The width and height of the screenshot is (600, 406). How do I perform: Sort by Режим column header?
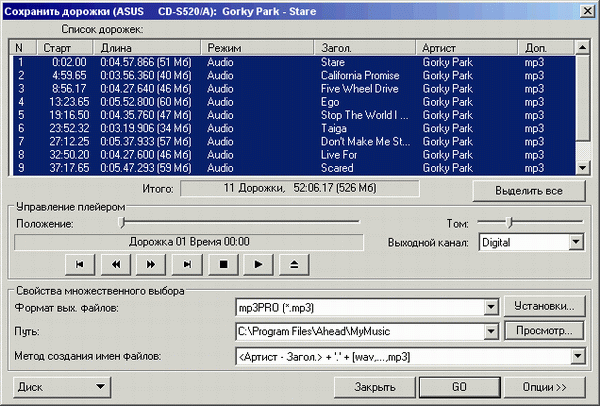coord(258,48)
